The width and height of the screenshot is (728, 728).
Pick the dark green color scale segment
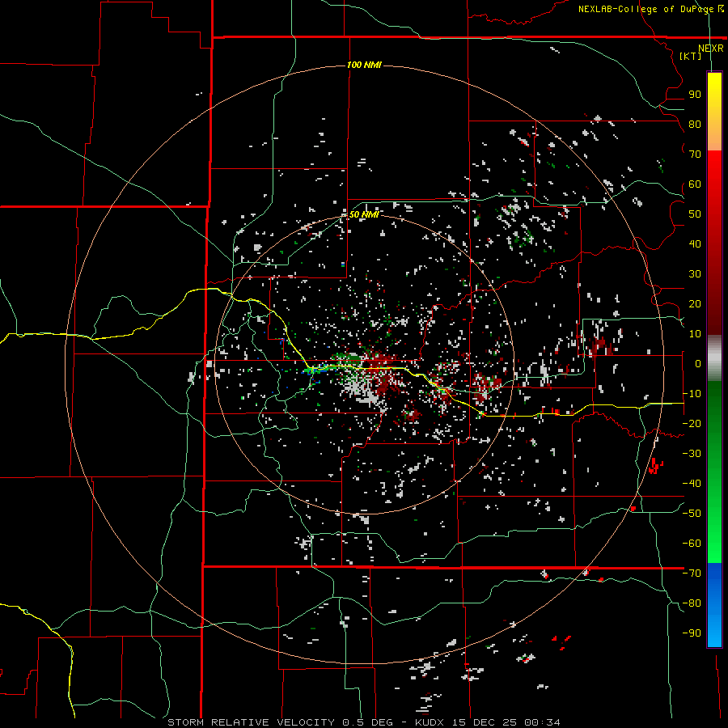(x=714, y=408)
